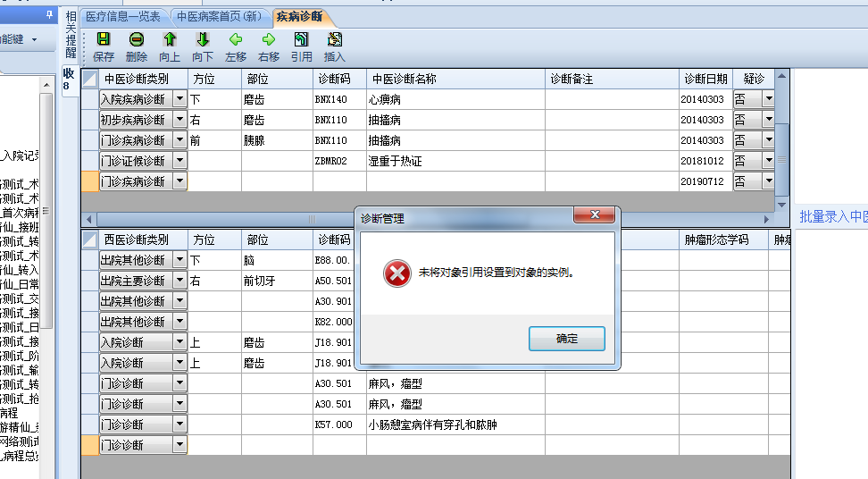868x479 pixels.
Task: Select all rows in 中医诊断 table corner
Action: tap(89, 79)
